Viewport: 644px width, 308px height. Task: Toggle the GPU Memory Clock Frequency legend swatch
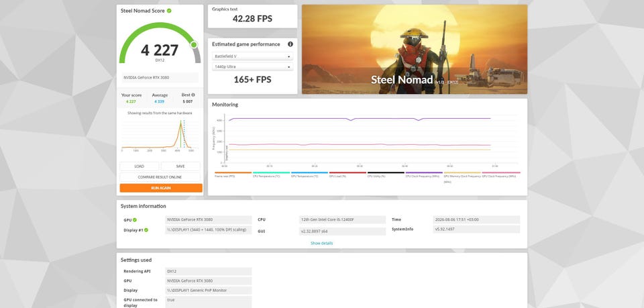462,172
